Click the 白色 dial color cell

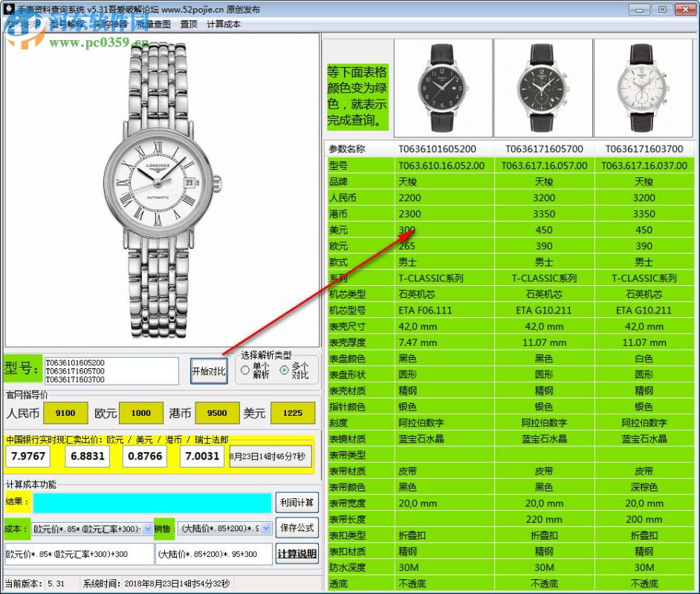(644, 359)
